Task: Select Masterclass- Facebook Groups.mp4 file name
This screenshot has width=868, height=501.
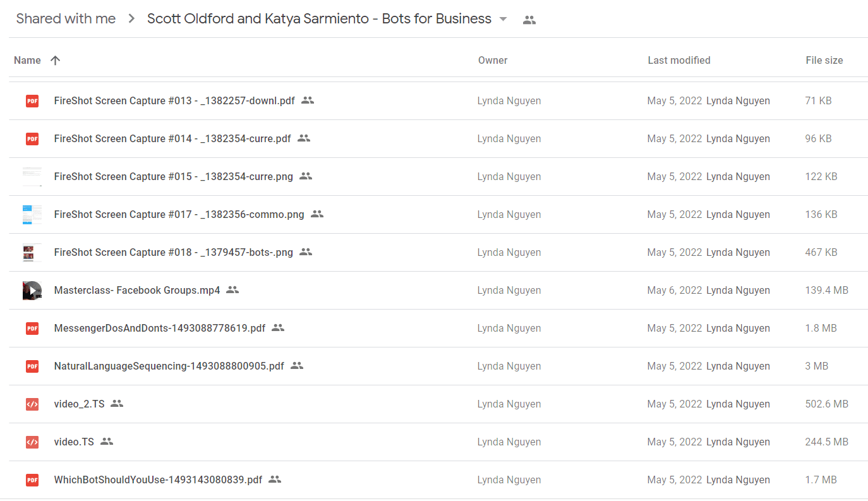Action: pyautogui.click(x=137, y=290)
